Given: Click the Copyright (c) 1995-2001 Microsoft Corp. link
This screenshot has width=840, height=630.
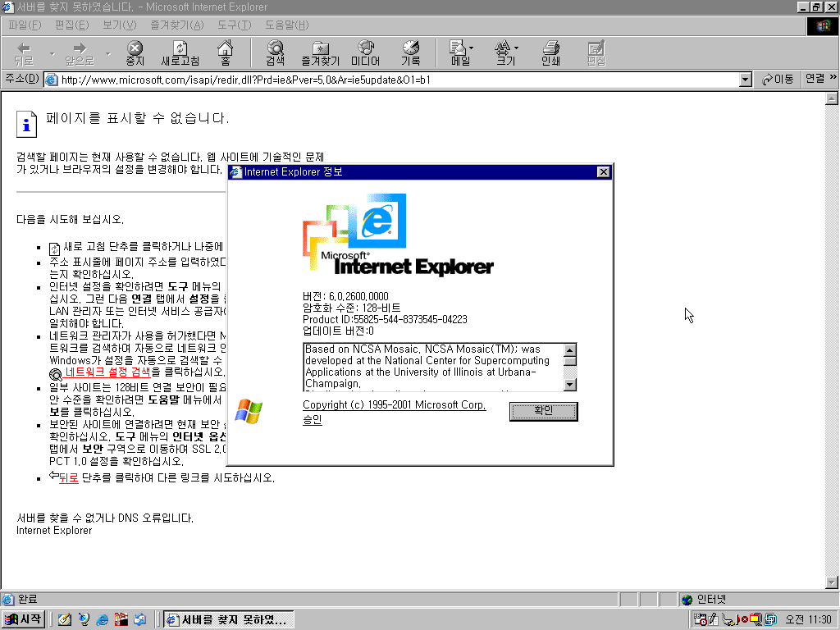Looking at the screenshot, I should 395,405.
